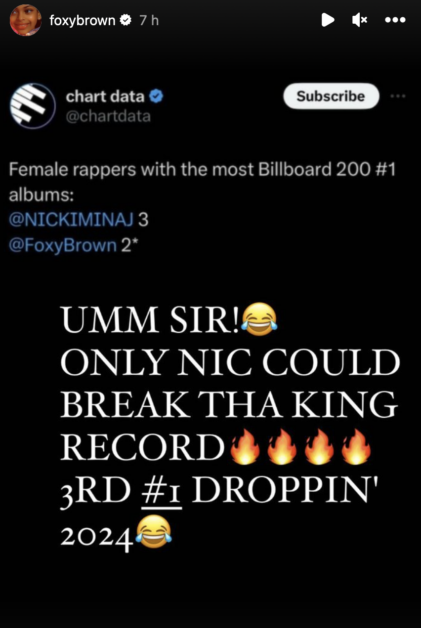421x628 pixels.
Task: Open the @FoxyBrown mention
Action: click(63, 245)
